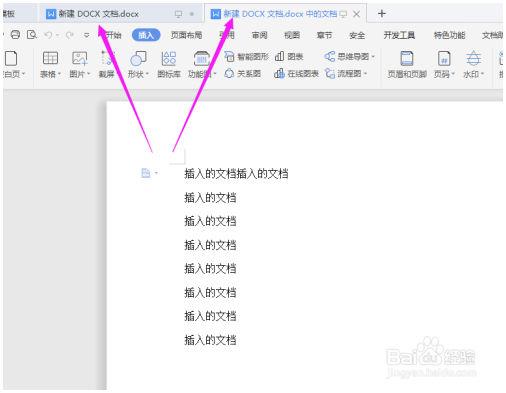
Task: Click the paste options icon beside the text
Action: tap(146, 173)
